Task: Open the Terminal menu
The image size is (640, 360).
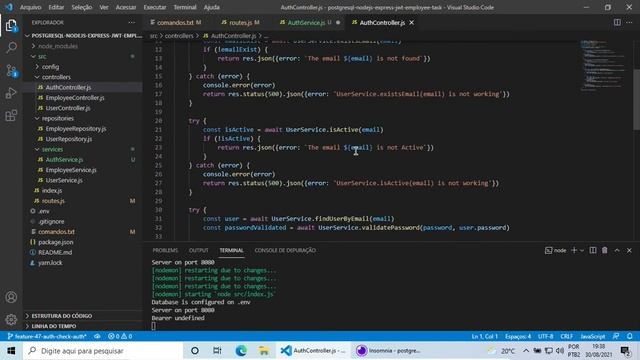Action: pyautogui.click(x=185, y=7)
